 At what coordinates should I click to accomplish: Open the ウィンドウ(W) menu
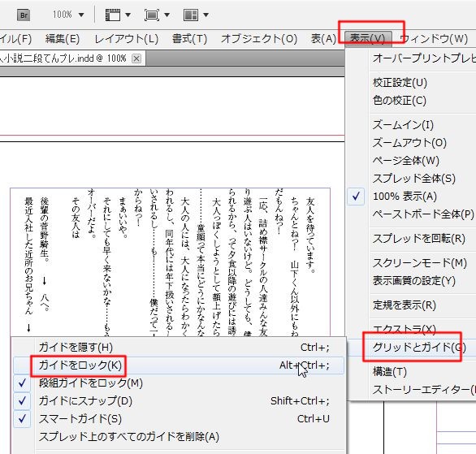(434, 39)
